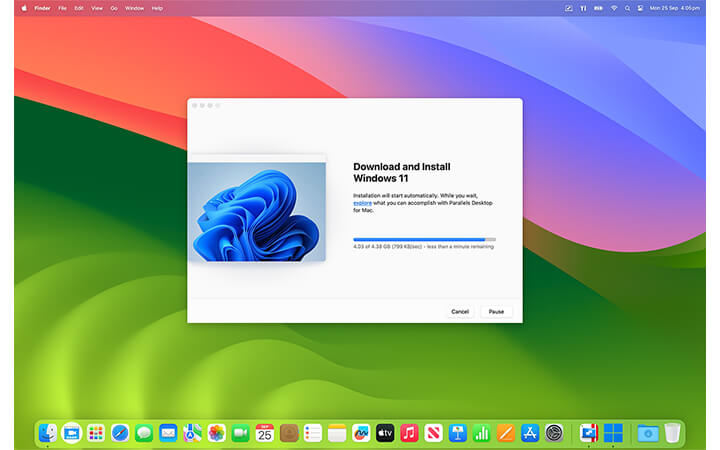Launch FaceTime from the Dock
This screenshot has height=450, width=720.
point(241,433)
